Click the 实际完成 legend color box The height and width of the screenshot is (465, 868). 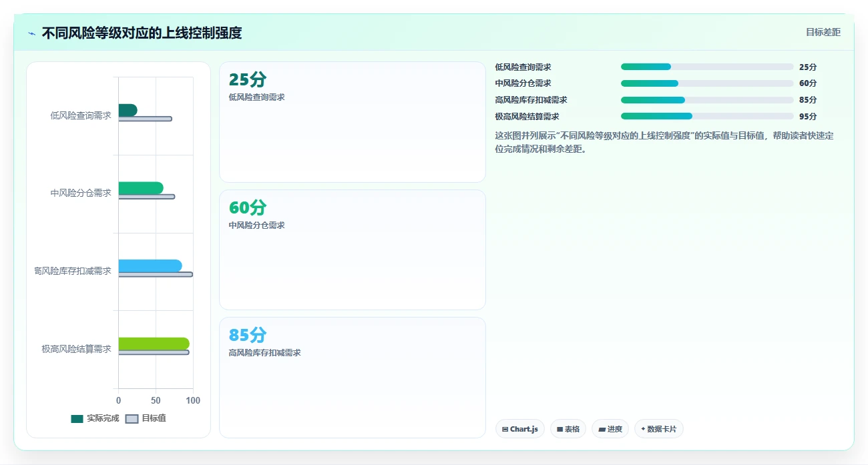tap(77, 419)
